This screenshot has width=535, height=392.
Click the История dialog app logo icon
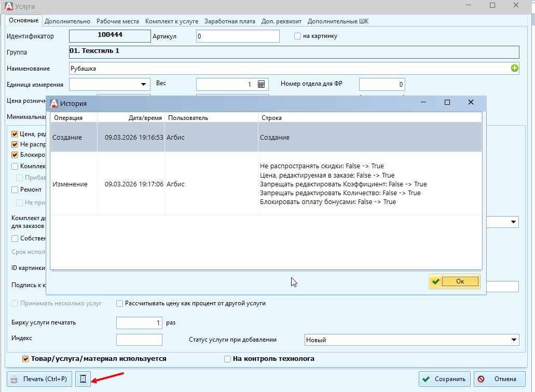(x=54, y=103)
